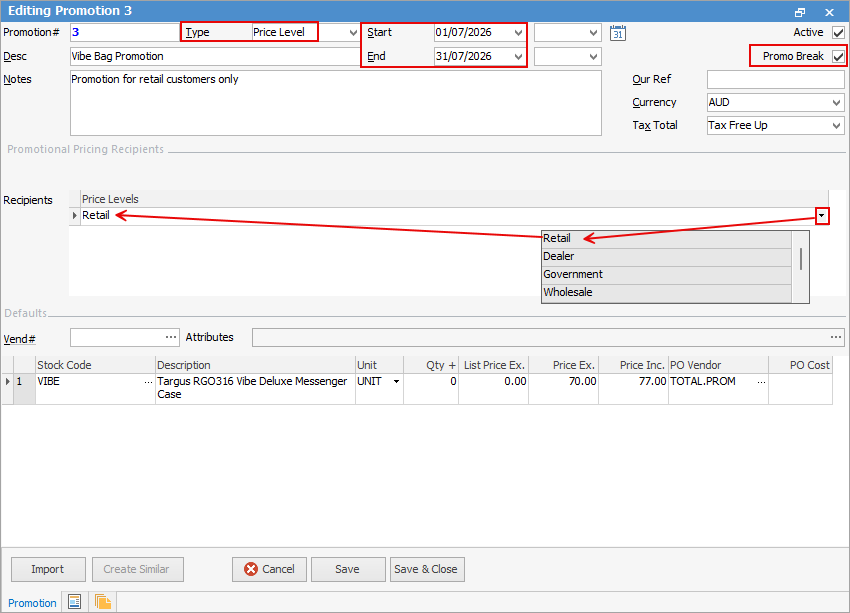Viewport: 850px width, 613px height.
Task: Select Dealer from the price level list
Action: 666,256
